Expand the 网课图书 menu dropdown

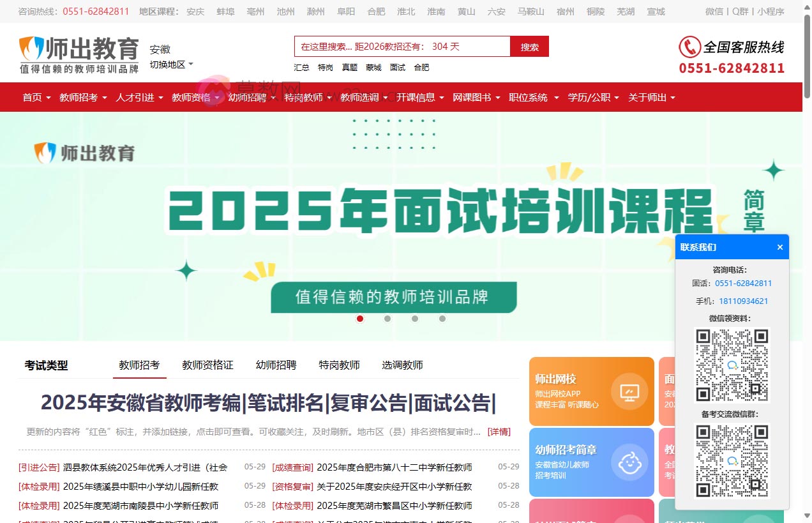pos(472,97)
